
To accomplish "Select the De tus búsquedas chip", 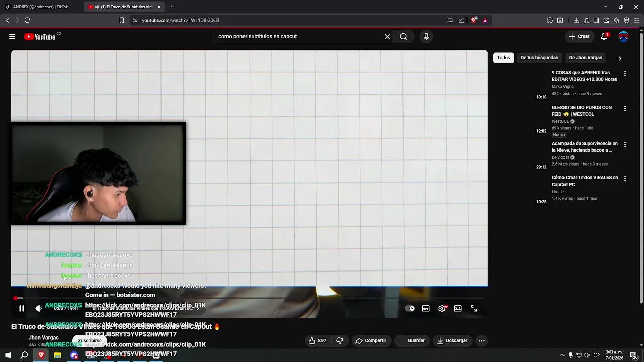I will [539, 58].
